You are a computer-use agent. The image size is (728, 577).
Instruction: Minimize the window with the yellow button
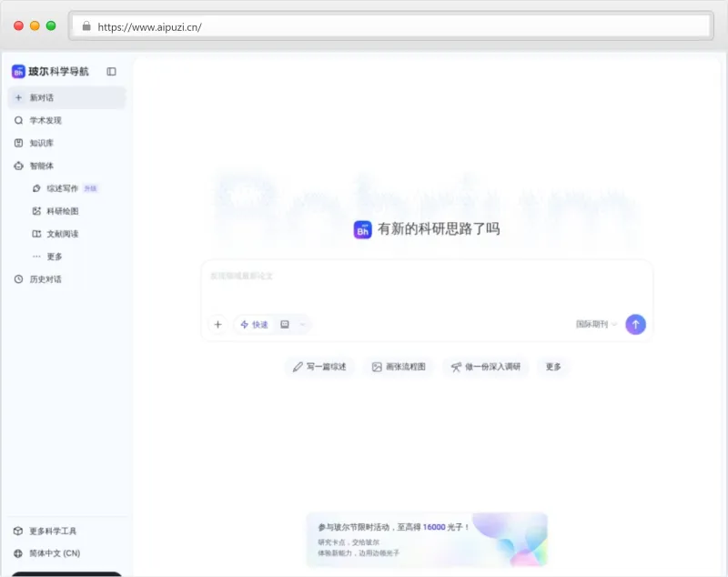[35, 26]
